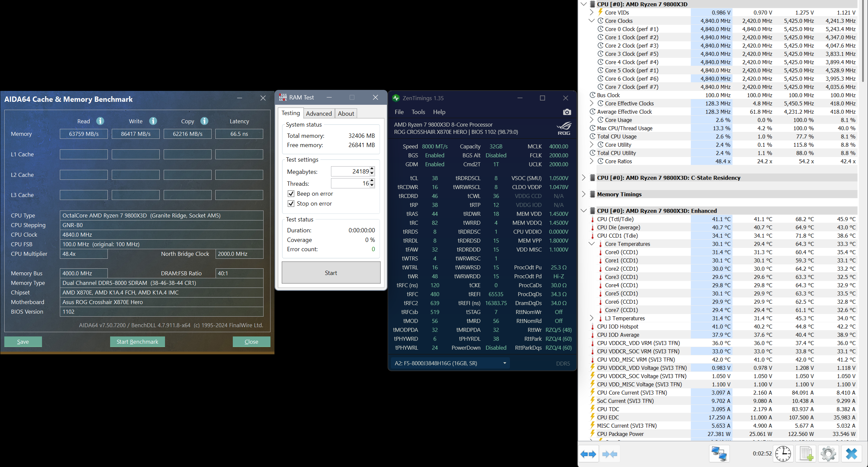868x467 pixels.
Task: Click HWiNFO expand-view blue arrows icon
Action: pos(588,454)
